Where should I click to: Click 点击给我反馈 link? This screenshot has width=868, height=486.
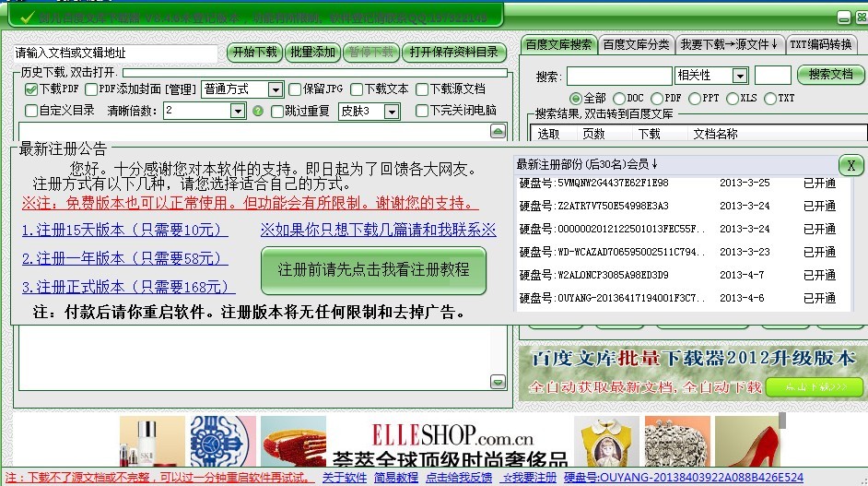coord(459,478)
